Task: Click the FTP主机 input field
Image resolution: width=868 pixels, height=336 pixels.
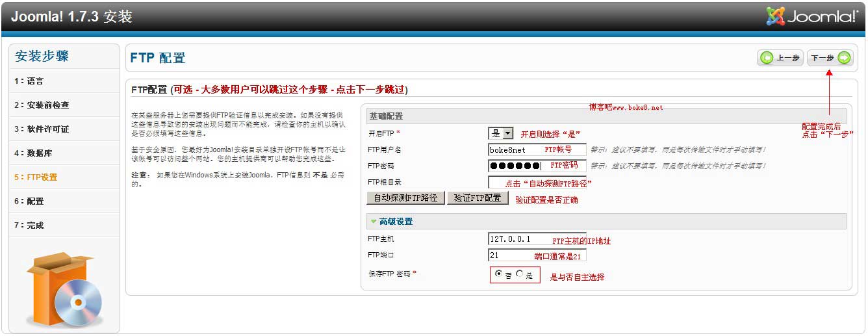Action: coord(537,239)
